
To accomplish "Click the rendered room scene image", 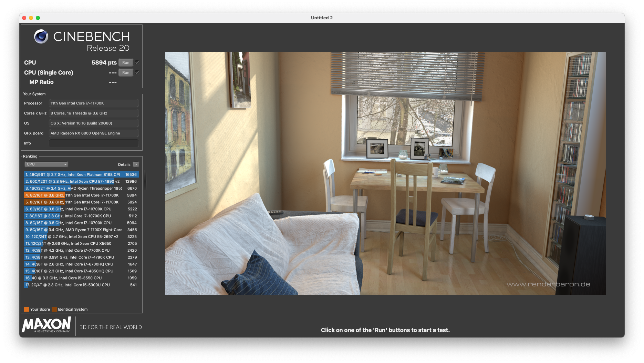I will pos(385,173).
